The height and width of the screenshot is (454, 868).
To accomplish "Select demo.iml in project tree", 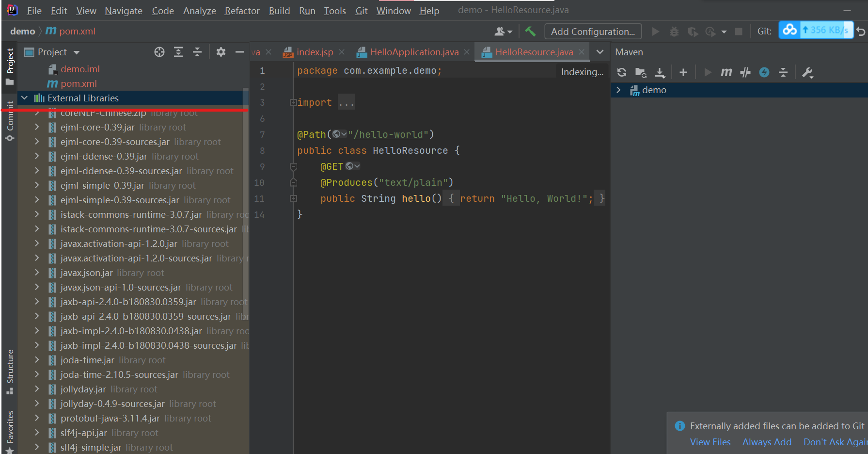I will click(80, 69).
